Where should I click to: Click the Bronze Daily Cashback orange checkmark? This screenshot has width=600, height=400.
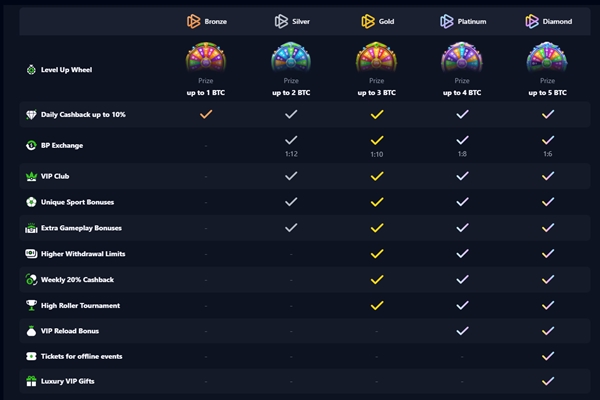click(x=206, y=114)
